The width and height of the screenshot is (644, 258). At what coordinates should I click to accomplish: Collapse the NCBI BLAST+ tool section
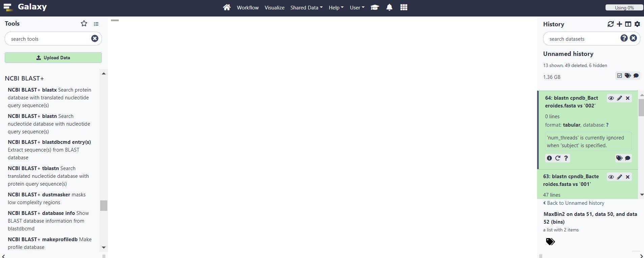point(24,78)
